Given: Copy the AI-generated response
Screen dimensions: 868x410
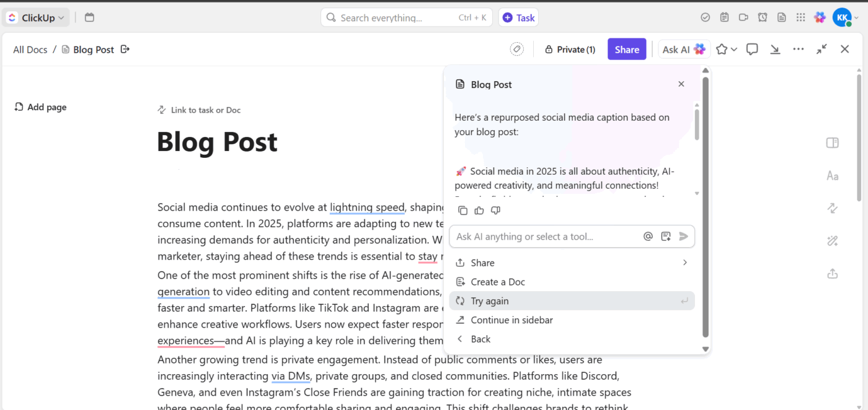Looking at the screenshot, I should coord(463,211).
